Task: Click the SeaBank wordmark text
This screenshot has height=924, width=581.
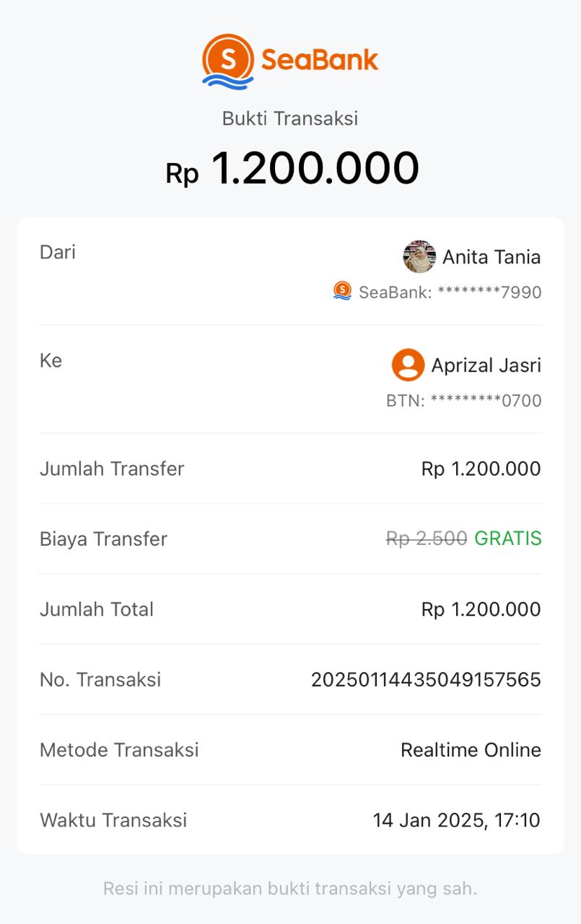Action: 320,60
